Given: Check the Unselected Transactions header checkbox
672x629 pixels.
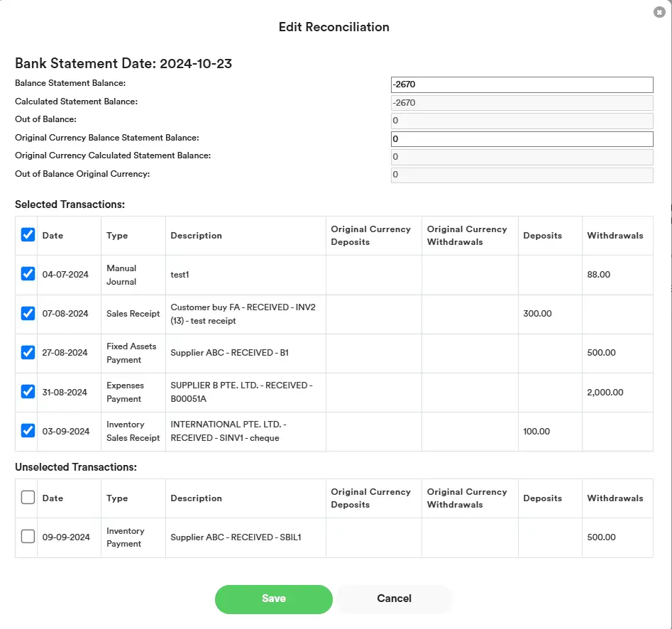Looking at the screenshot, I should (26, 497).
